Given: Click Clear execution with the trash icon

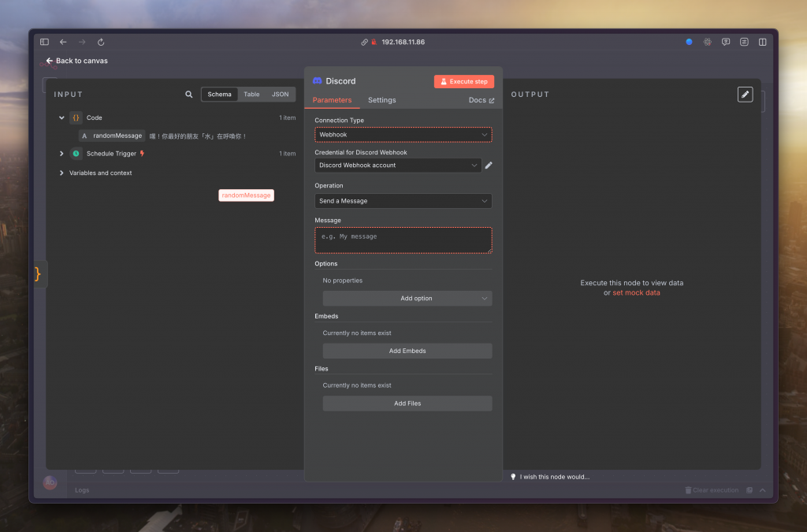Looking at the screenshot, I should tap(712, 489).
